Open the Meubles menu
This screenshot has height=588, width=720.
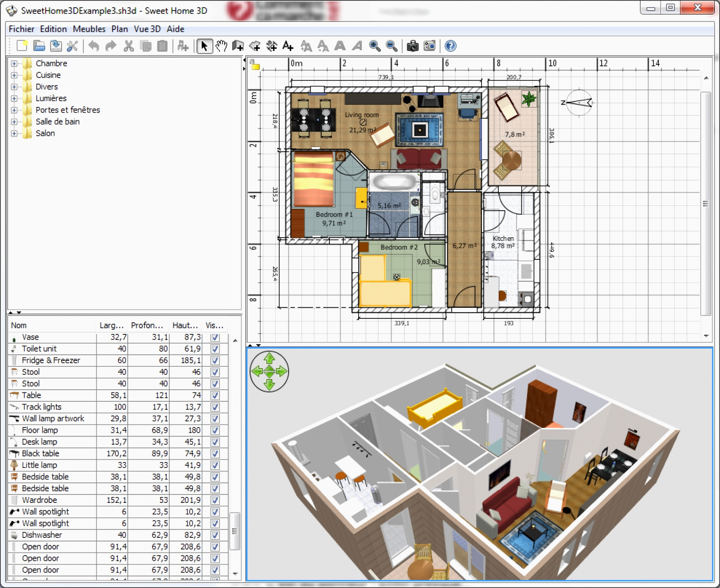[x=89, y=29]
